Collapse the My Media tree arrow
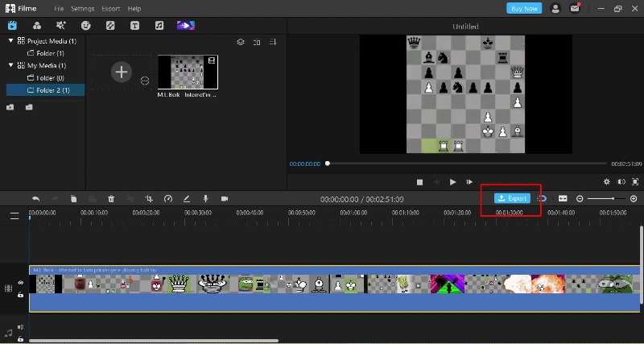Viewport: 644px width, 344px height. point(11,65)
